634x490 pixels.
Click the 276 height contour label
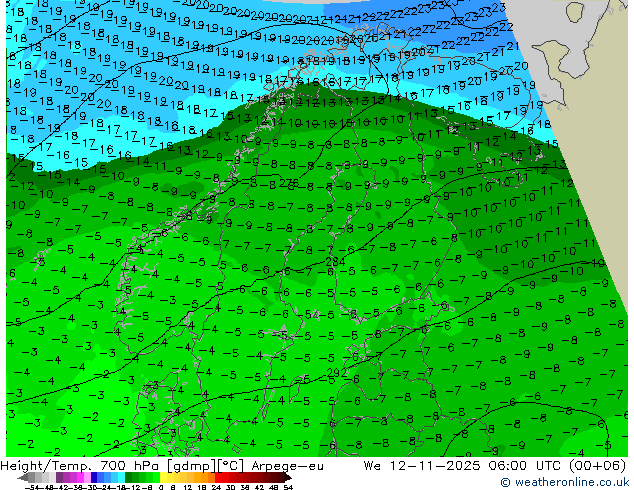point(289,183)
